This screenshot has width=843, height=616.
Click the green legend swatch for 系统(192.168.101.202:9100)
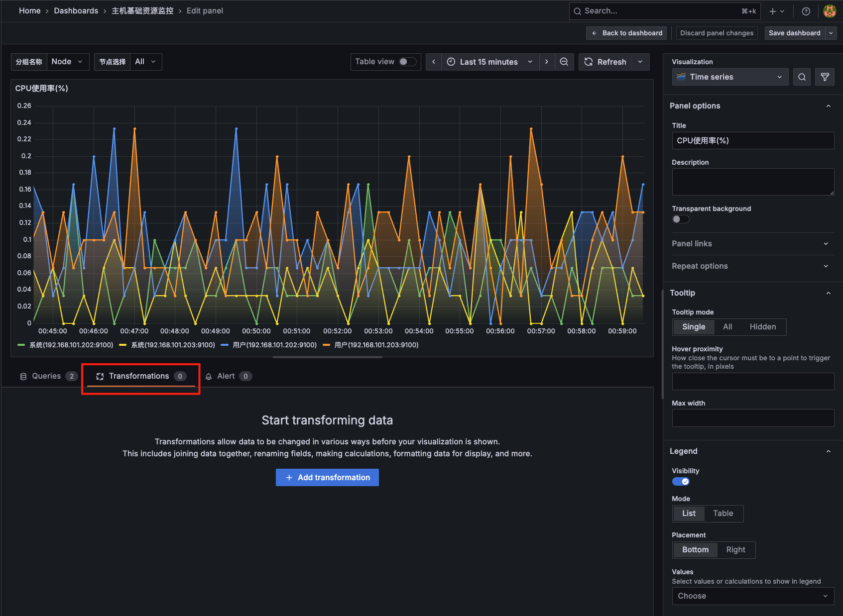click(x=21, y=345)
